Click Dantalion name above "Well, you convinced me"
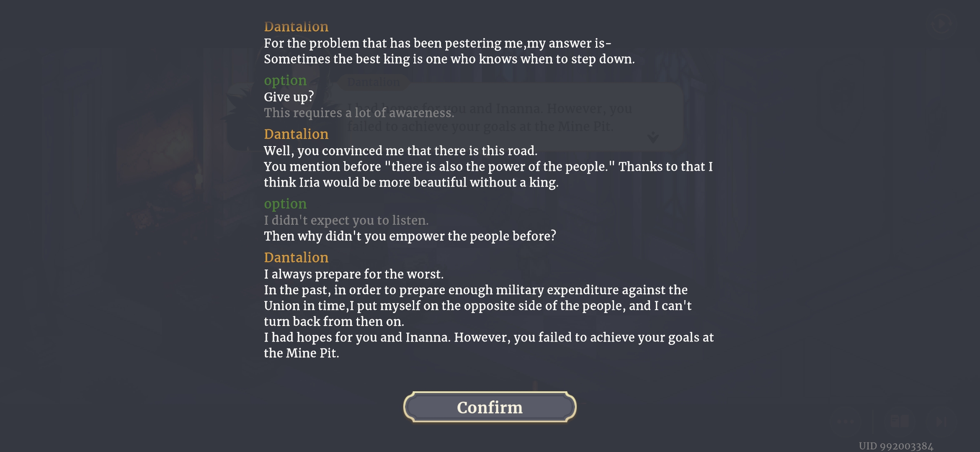 point(296,134)
